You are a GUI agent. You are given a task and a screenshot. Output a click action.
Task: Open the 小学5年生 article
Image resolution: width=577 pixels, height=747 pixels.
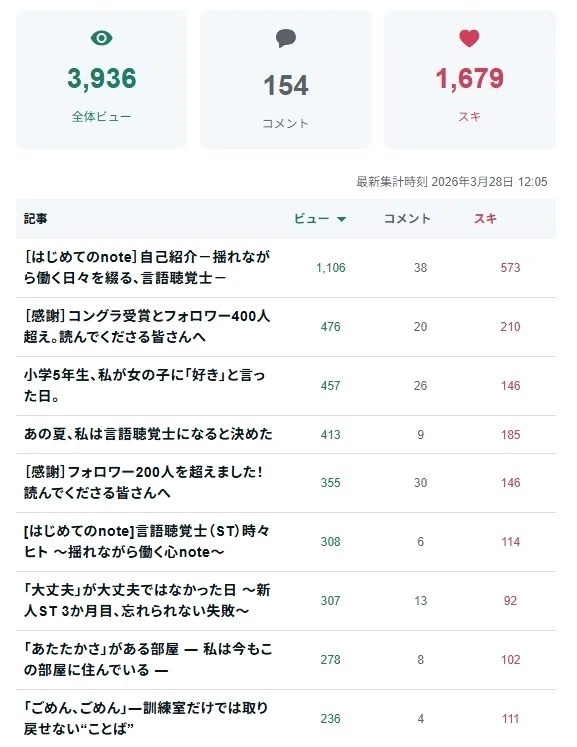(x=144, y=385)
